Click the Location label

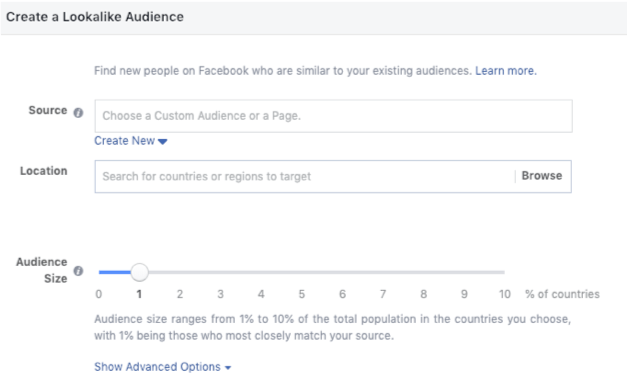44,171
